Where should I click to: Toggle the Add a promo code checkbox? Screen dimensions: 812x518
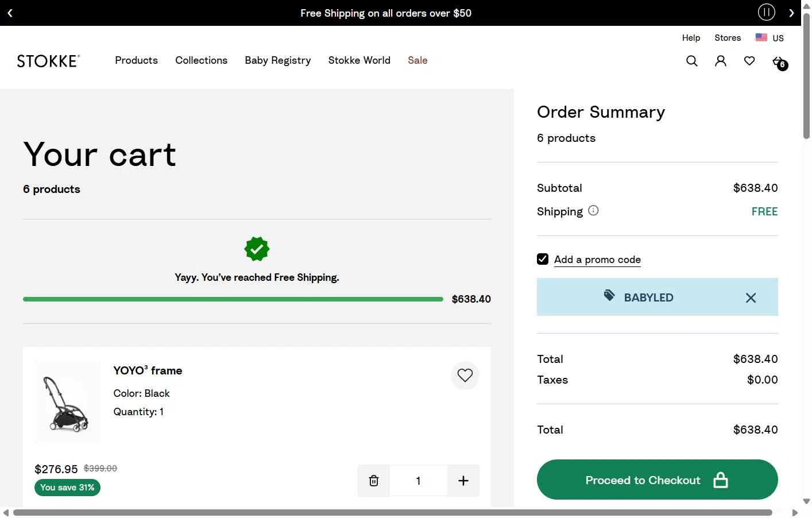coord(543,259)
